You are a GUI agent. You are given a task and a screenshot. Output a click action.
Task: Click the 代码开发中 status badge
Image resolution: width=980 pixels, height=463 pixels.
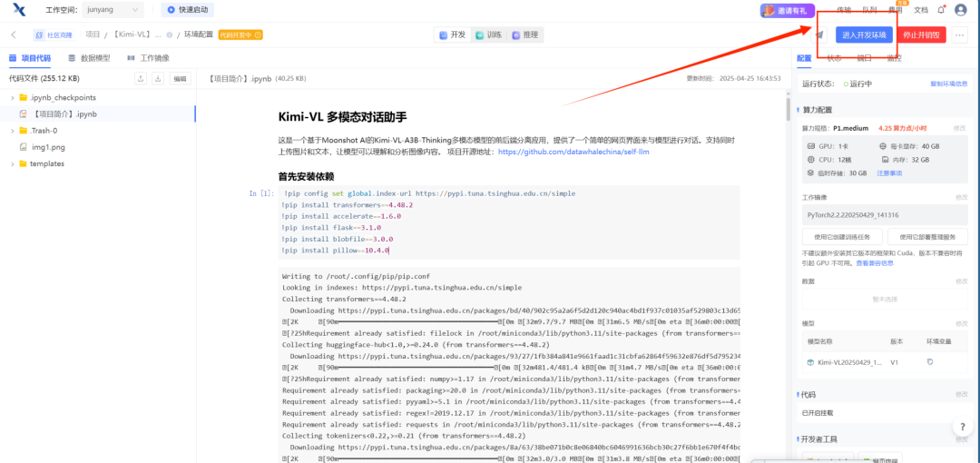tap(240, 35)
